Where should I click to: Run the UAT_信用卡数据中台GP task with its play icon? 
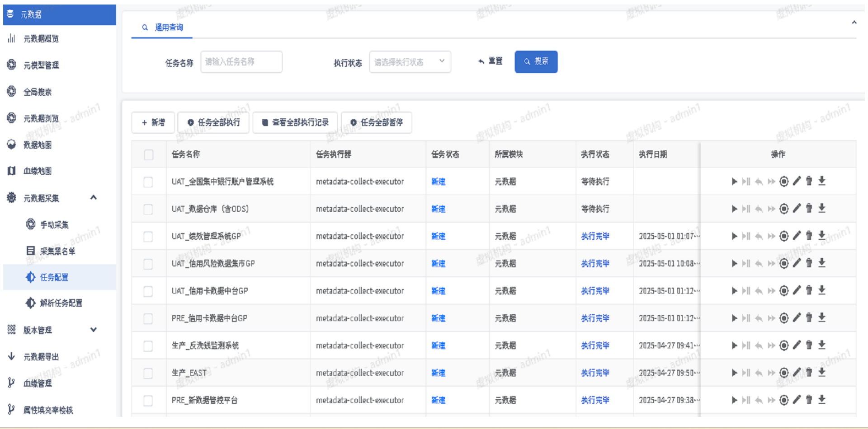click(x=734, y=291)
